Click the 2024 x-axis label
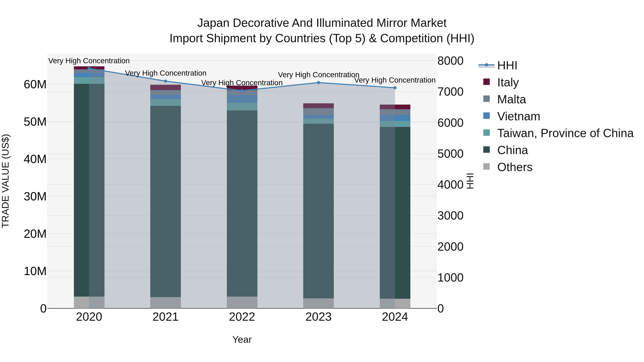This screenshot has height=362, width=644. [x=395, y=317]
